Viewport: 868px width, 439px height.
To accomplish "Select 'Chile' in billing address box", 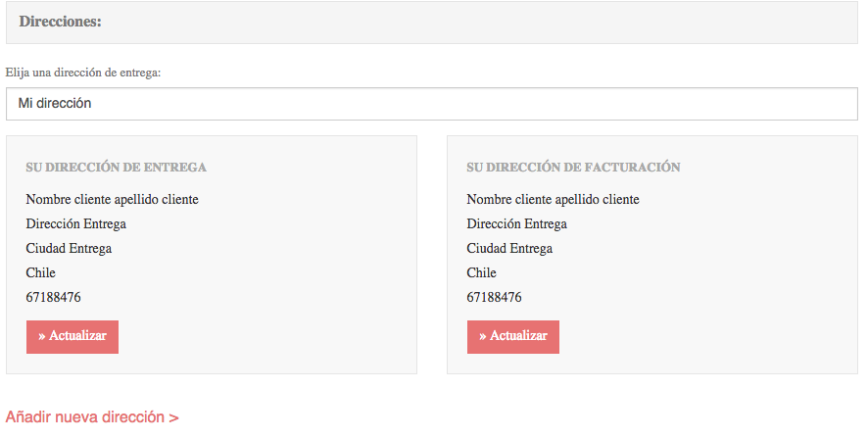I will 482,272.
